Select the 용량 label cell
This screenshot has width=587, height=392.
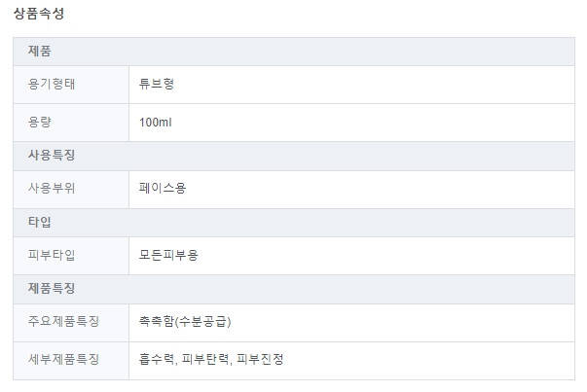41,123
